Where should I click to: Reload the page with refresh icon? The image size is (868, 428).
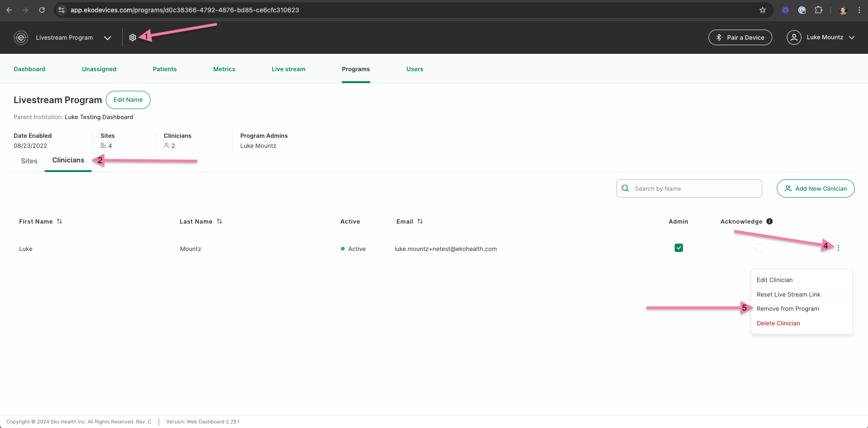click(x=42, y=10)
